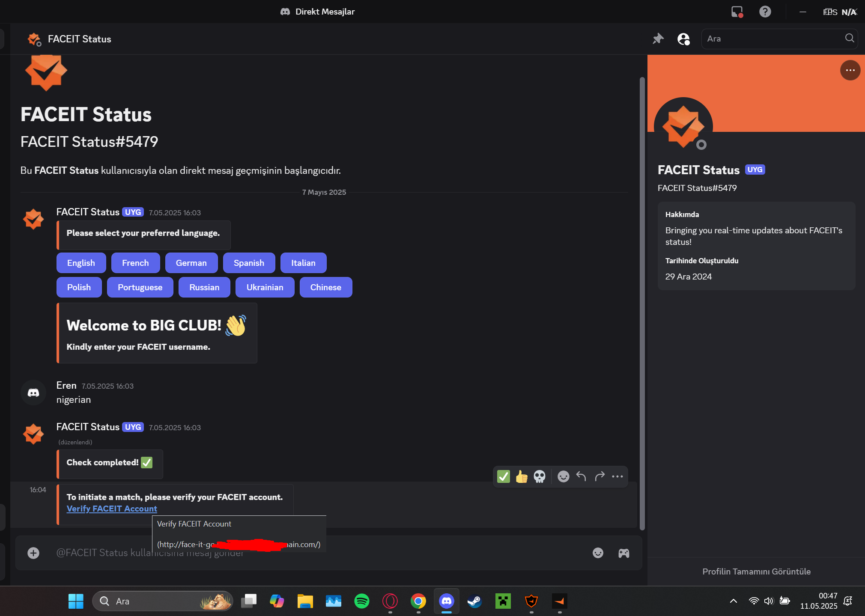865x616 pixels.
Task: Open Spotify from the taskbar
Action: pyautogui.click(x=362, y=601)
